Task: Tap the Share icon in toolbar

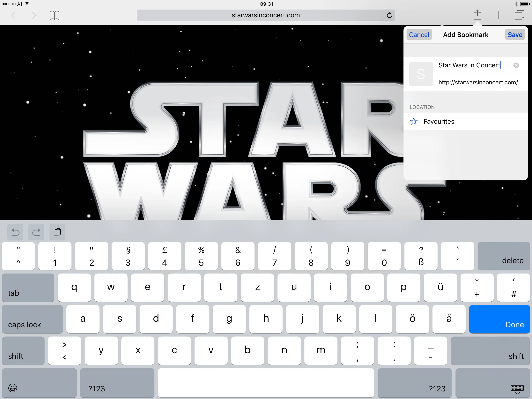Action: pyautogui.click(x=477, y=15)
